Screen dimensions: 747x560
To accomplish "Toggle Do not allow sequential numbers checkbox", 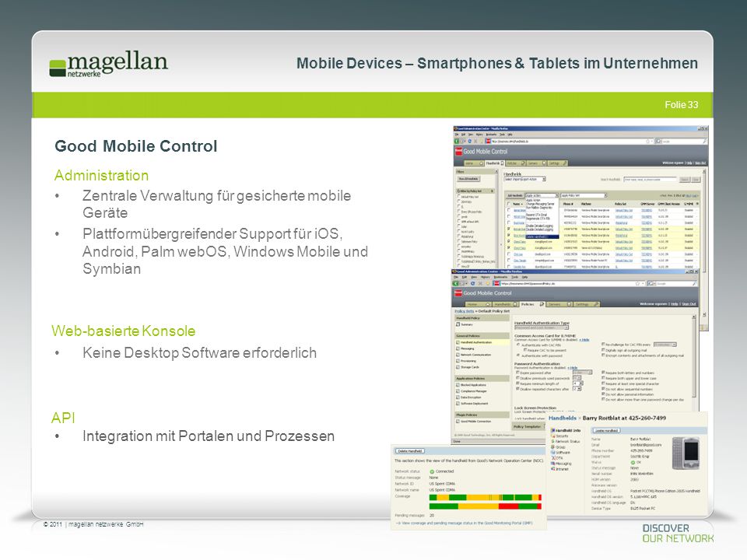I will pos(603,389).
